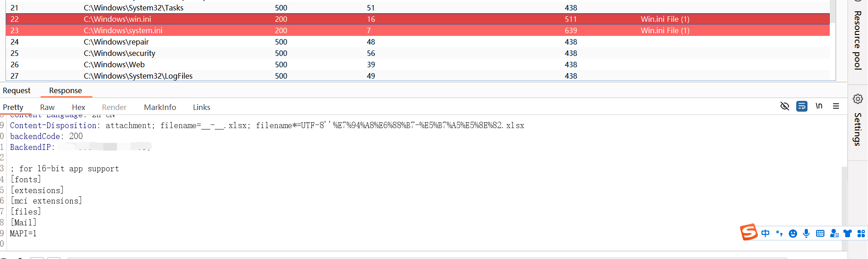Click the Content-Disposition header line
The width and height of the screenshot is (868, 259).
click(x=267, y=125)
